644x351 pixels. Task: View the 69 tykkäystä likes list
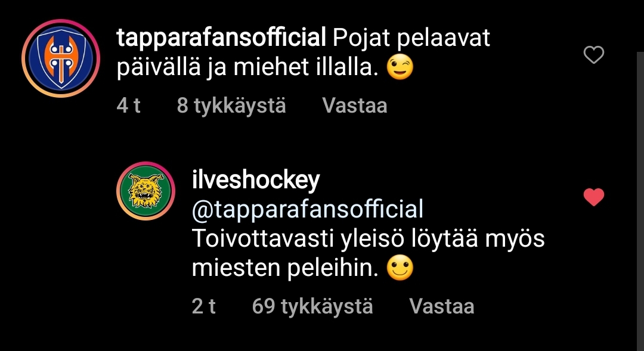312,306
